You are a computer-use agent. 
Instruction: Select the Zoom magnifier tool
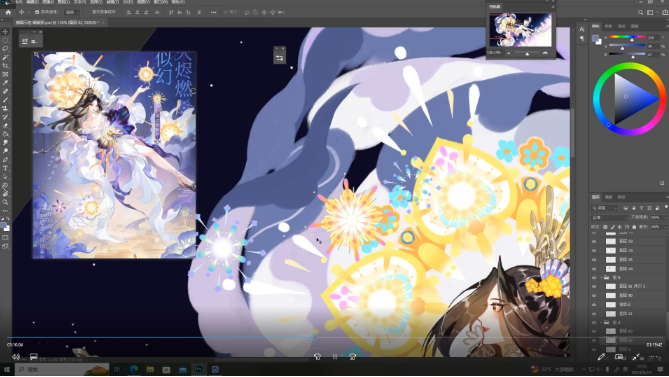[x=6, y=202]
